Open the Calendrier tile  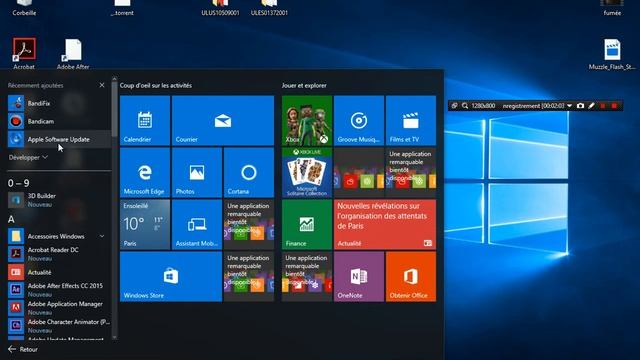pos(145,120)
